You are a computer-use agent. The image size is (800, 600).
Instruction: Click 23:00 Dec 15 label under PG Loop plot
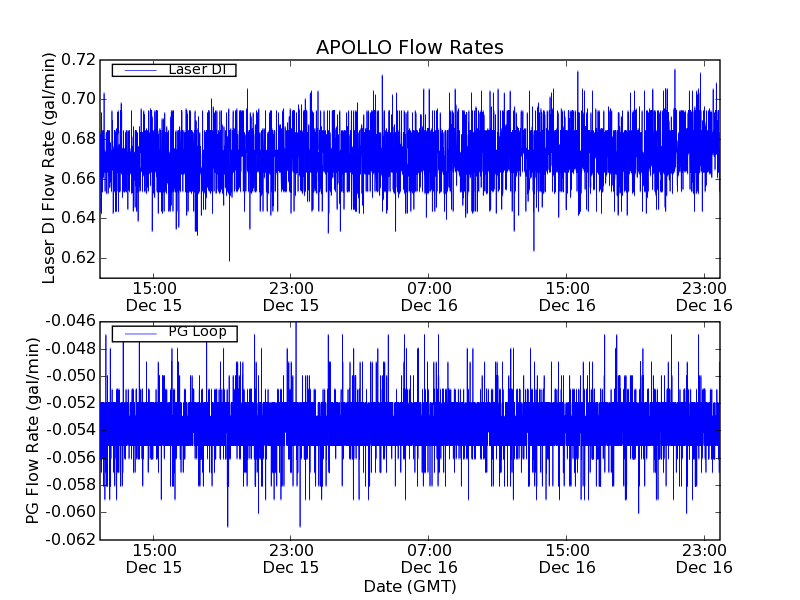(291, 559)
